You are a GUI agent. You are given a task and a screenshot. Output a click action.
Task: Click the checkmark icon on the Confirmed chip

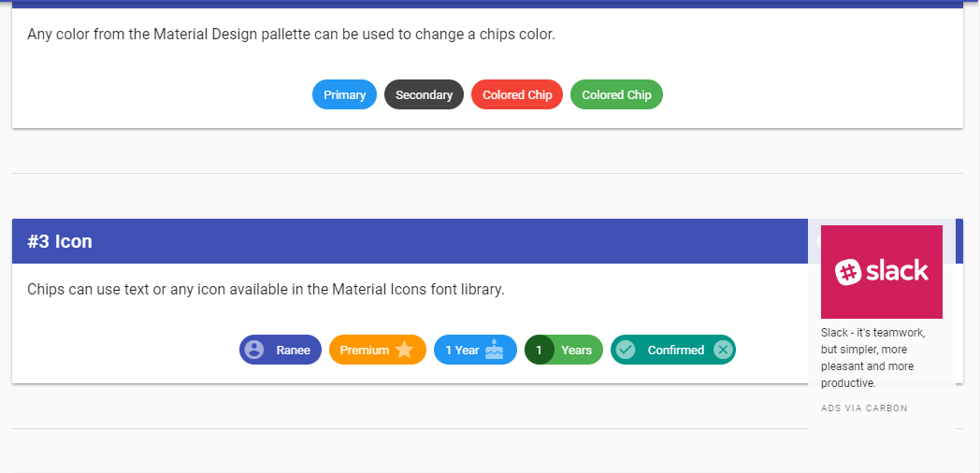626,350
